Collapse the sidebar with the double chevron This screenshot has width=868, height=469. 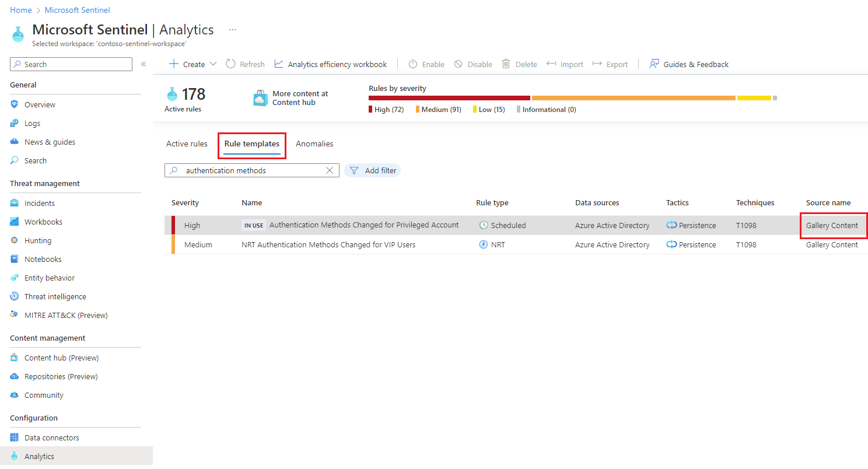(143, 64)
